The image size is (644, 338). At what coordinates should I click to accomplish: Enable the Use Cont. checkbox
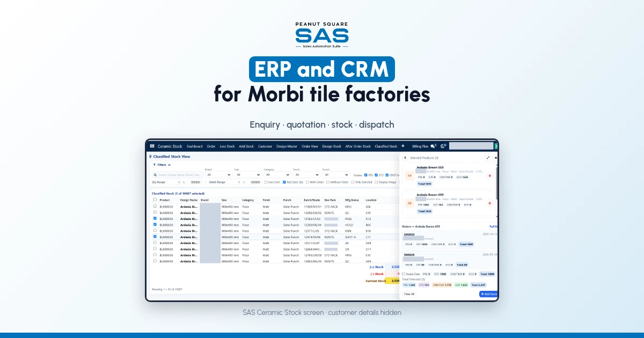(266, 182)
